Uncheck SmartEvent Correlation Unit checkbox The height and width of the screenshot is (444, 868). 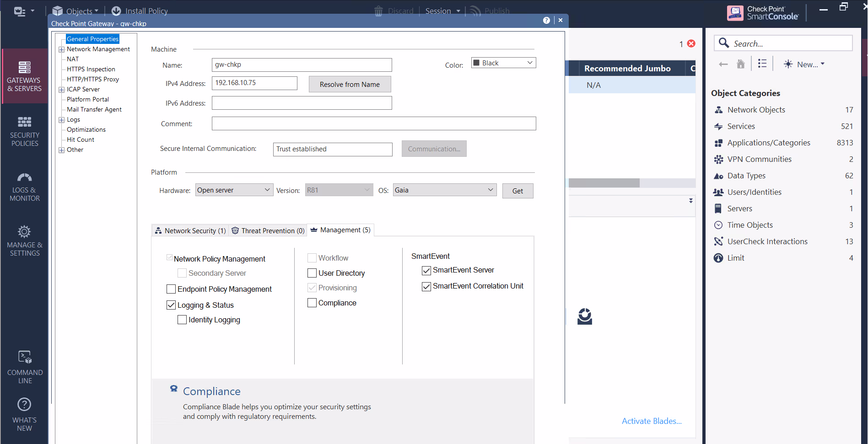pos(426,286)
